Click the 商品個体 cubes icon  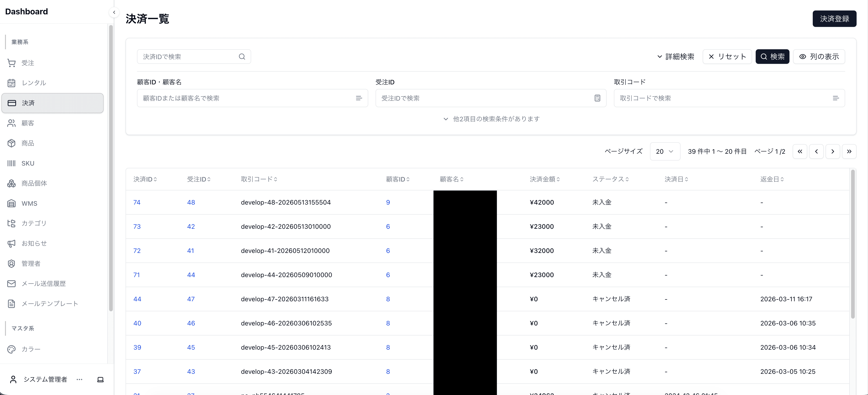click(x=11, y=183)
